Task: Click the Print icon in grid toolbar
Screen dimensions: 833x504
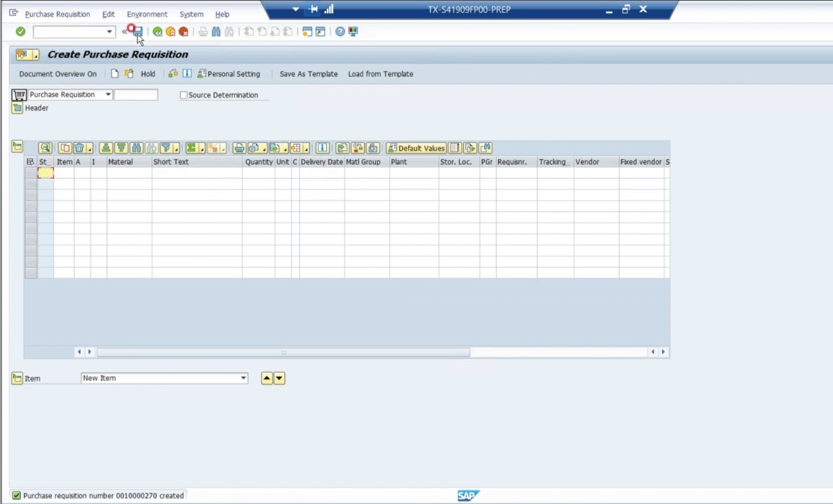Action: coord(240,148)
